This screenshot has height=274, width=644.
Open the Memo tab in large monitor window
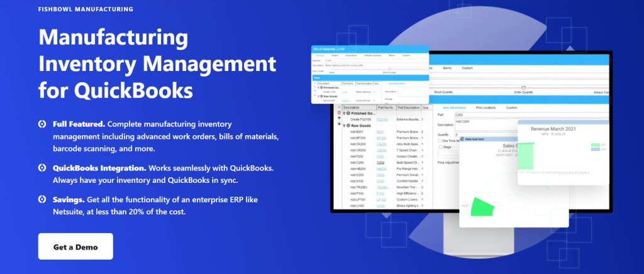coord(448,68)
